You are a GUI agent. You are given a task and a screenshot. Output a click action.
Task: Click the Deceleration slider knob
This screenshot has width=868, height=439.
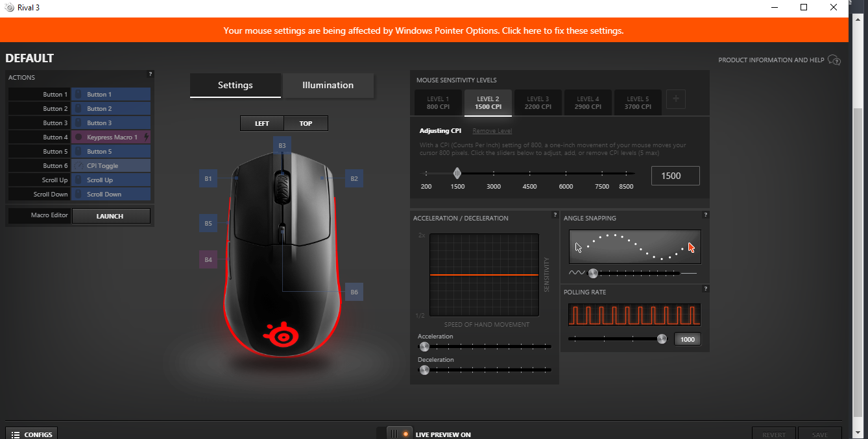pyautogui.click(x=424, y=370)
